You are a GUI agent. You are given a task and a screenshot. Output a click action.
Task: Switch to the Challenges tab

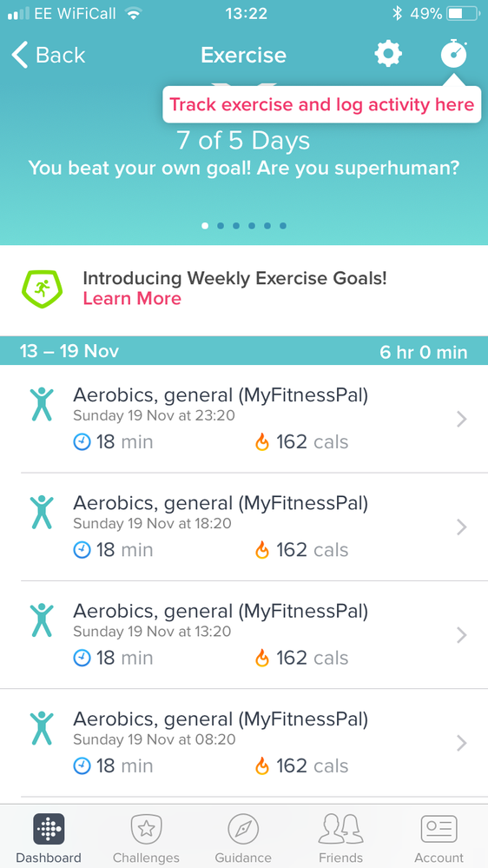(x=146, y=838)
